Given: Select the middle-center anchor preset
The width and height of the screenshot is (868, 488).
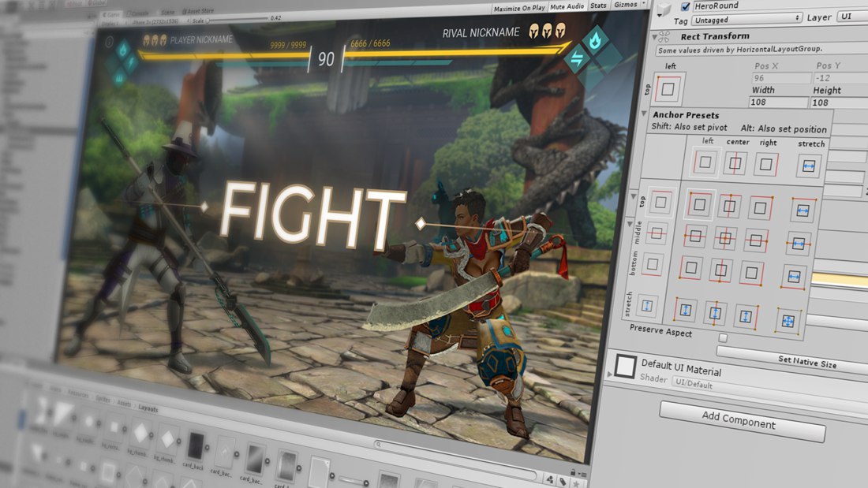Looking at the screenshot, I should coord(725,238).
